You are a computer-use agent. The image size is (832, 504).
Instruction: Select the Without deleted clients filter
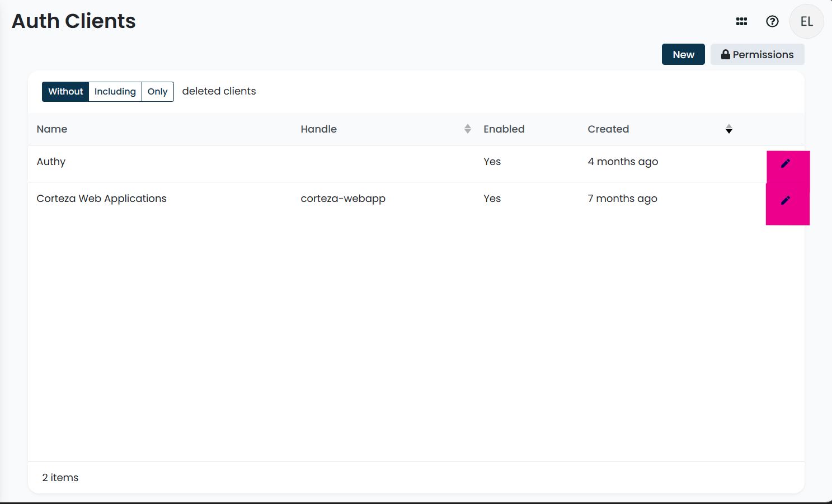[x=65, y=92]
